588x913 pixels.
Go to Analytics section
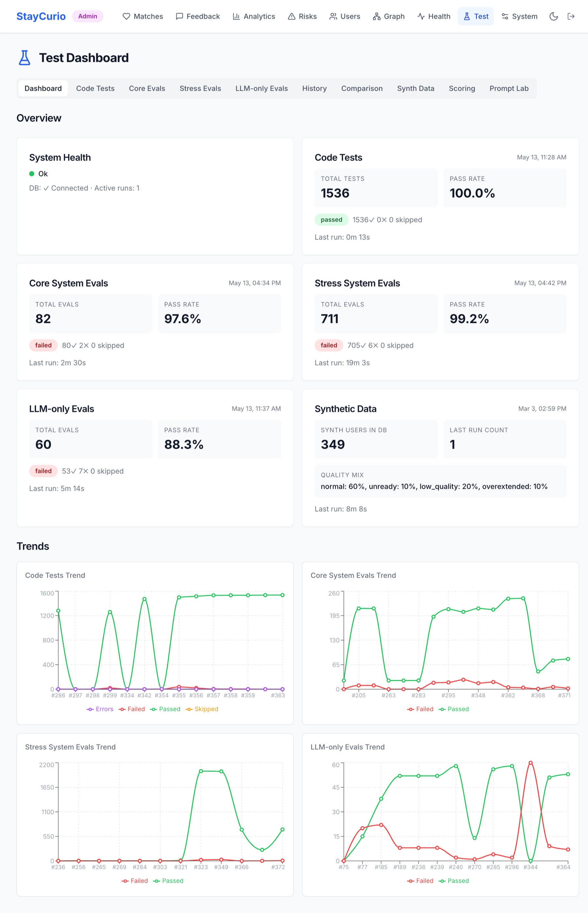coord(253,16)
